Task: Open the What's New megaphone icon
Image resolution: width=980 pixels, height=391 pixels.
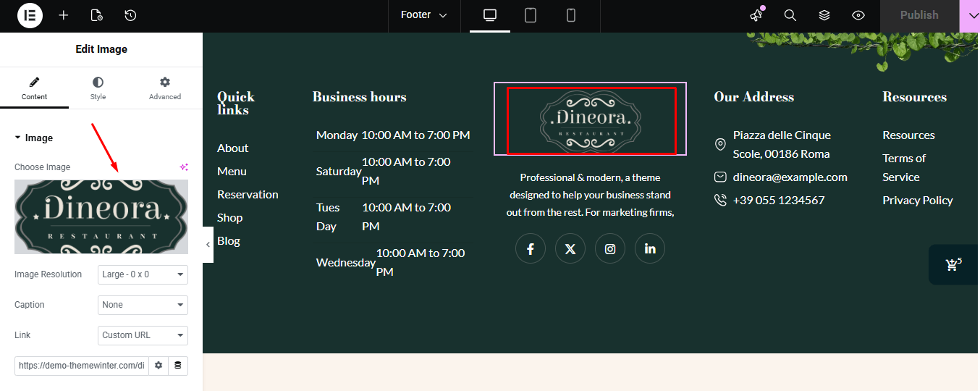Action: pyautogui.click(x=756, y=15)
